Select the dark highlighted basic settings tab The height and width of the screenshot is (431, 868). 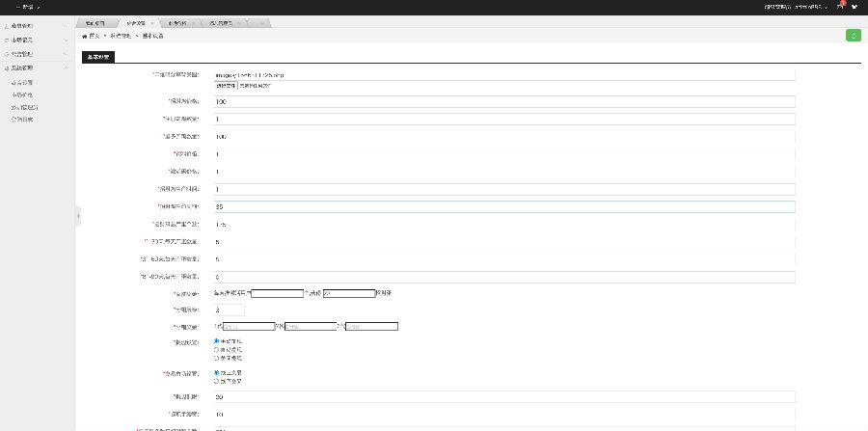98,57
